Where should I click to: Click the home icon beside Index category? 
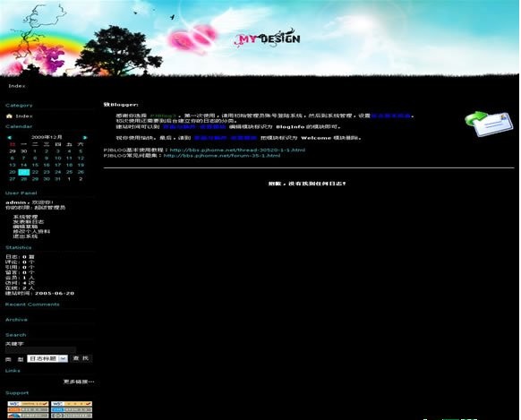click(9, 116)
